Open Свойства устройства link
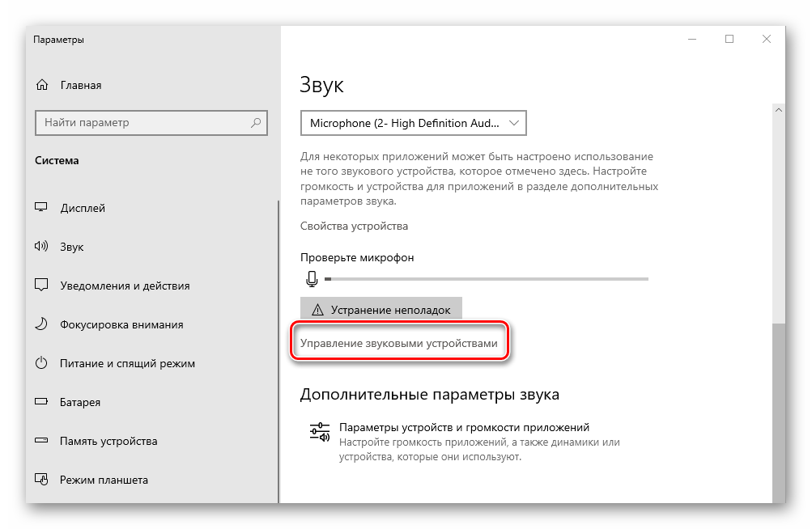Image resolution: width=812 pixels, height=529 pixels. 355,226
